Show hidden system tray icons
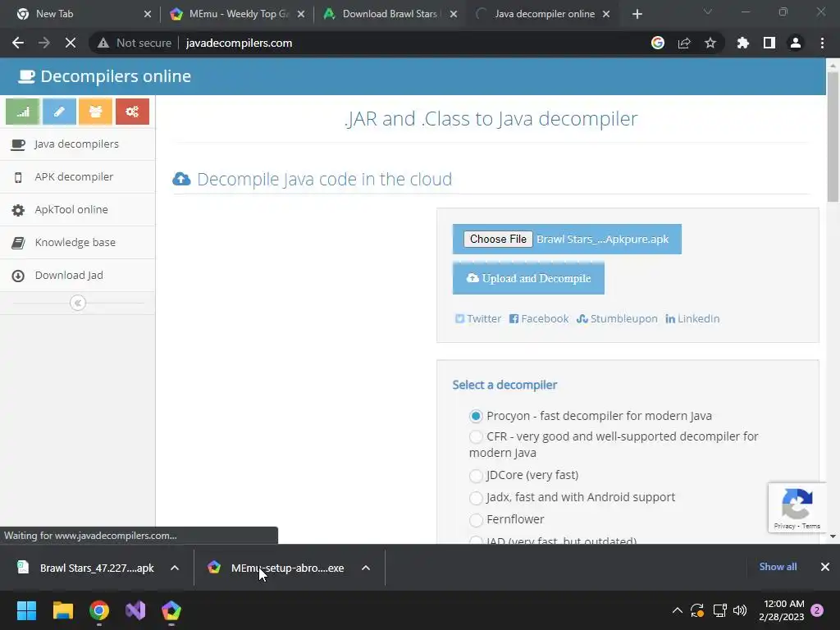The width and height of the screenshot is (840, 630). (677, 610)
